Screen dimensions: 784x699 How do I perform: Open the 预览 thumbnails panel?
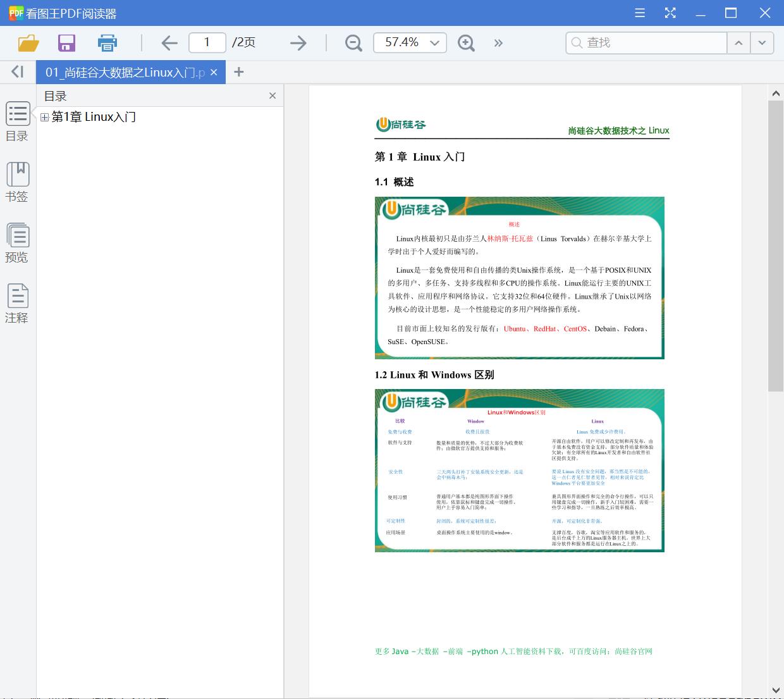(18, 243)
